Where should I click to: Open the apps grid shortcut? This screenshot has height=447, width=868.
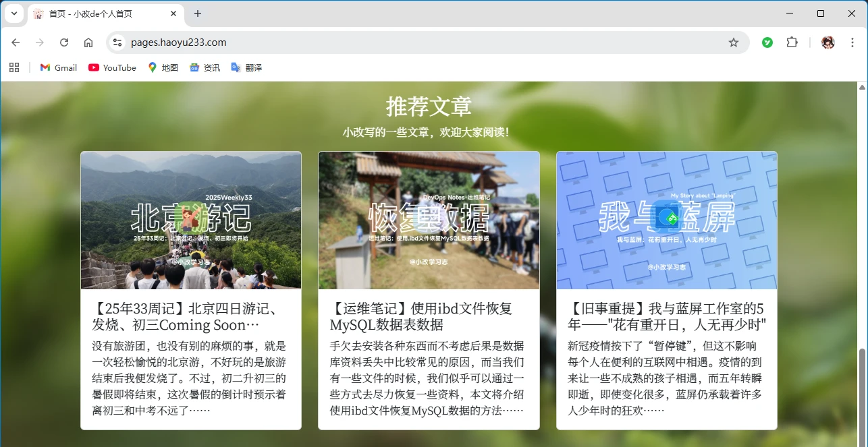coord(14,67)
